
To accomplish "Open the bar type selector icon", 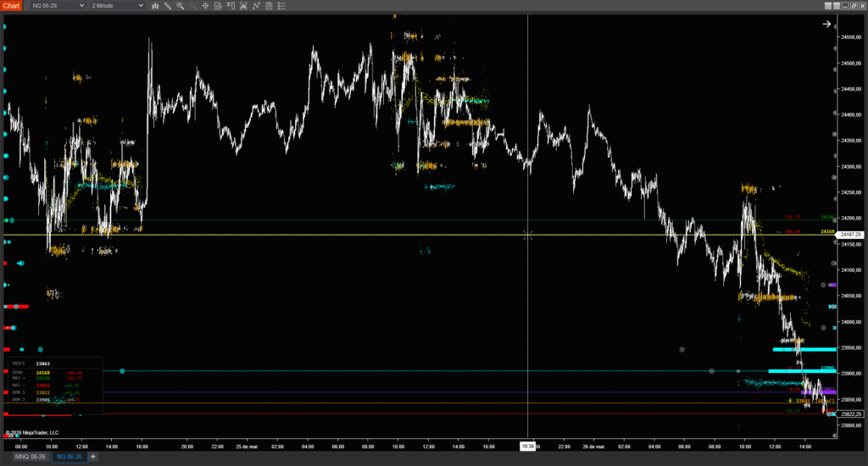I will [154, 6].
